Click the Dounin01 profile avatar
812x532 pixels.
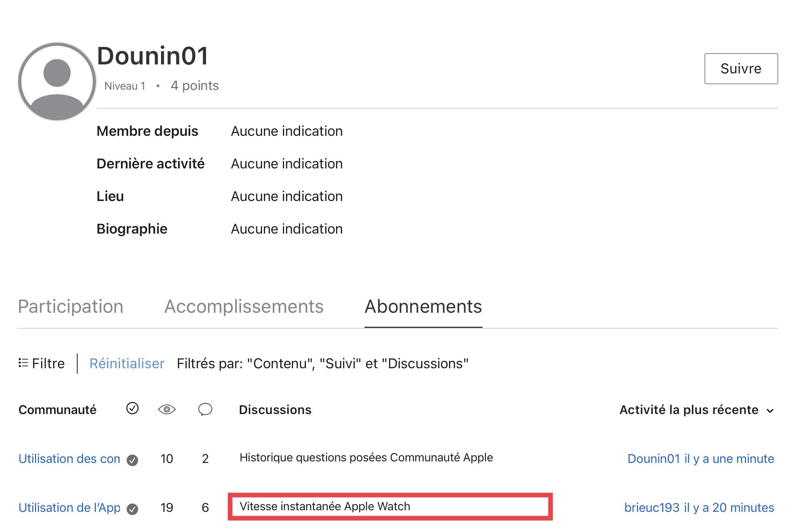(x=57, y=81)
